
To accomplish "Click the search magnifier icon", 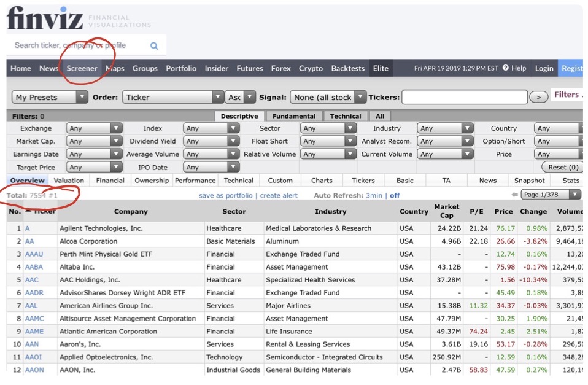I will [154, 45].
